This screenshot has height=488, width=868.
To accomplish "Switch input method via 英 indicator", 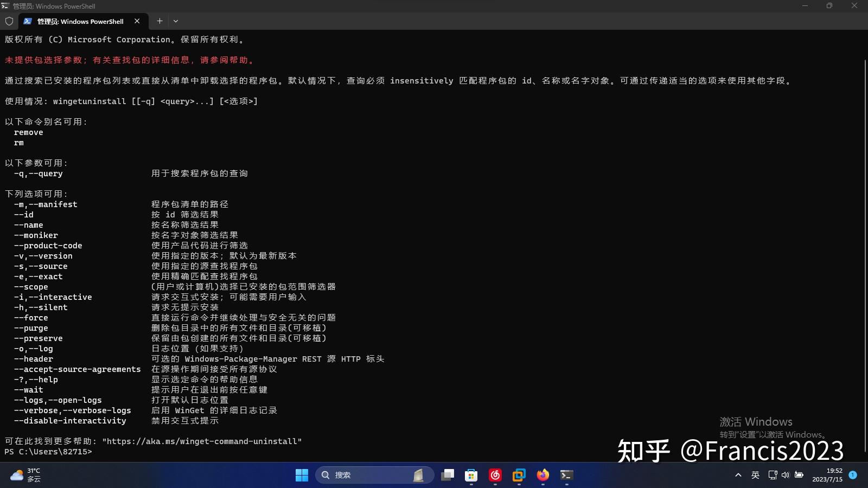I will 755,475.
